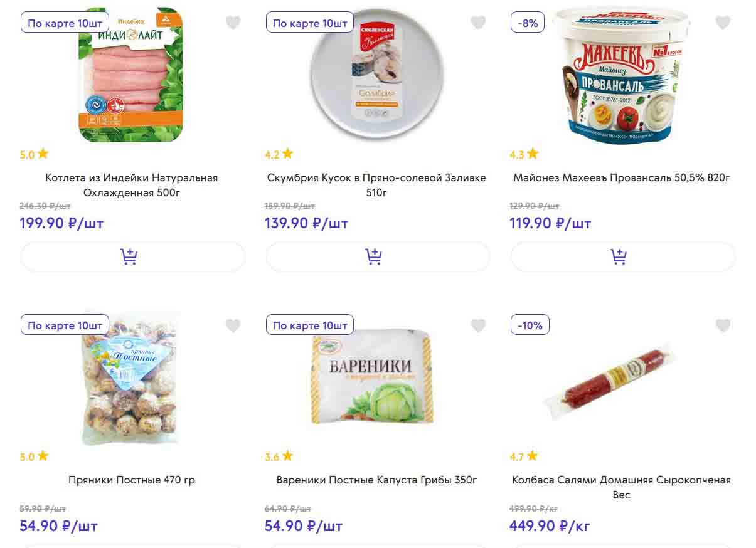Image resolution: width=756 pixels, height=548 pixels.
Task: Toggle heart on Махеевъ mayonnaise
Action: (723, 23)
